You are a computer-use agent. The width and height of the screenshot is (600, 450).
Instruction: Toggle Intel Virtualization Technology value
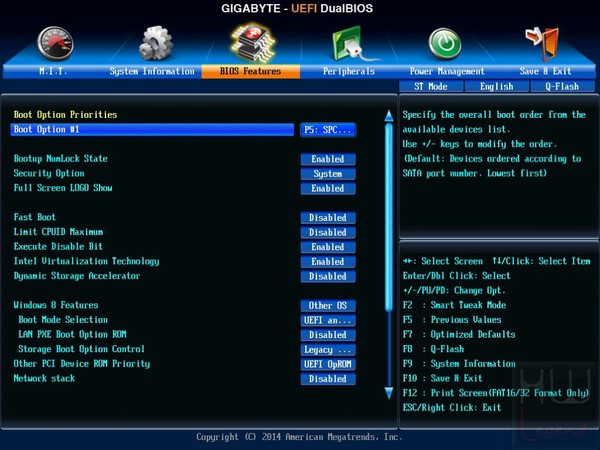328,262
